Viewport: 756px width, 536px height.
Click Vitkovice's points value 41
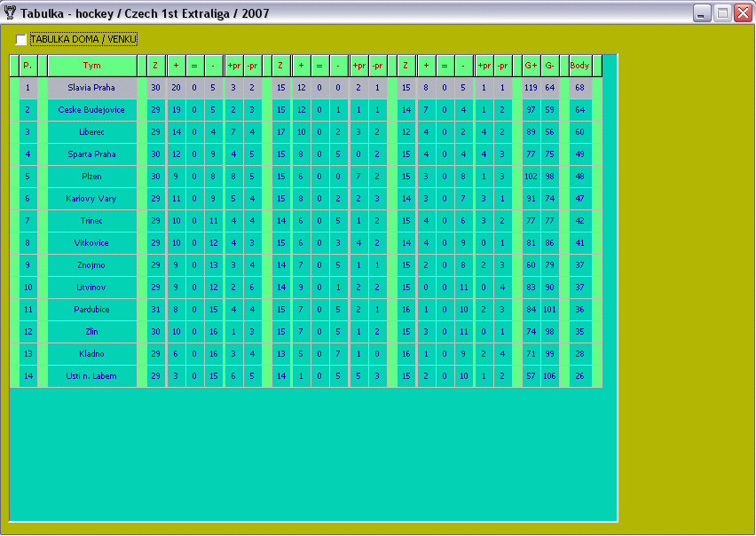click(580, 243)
